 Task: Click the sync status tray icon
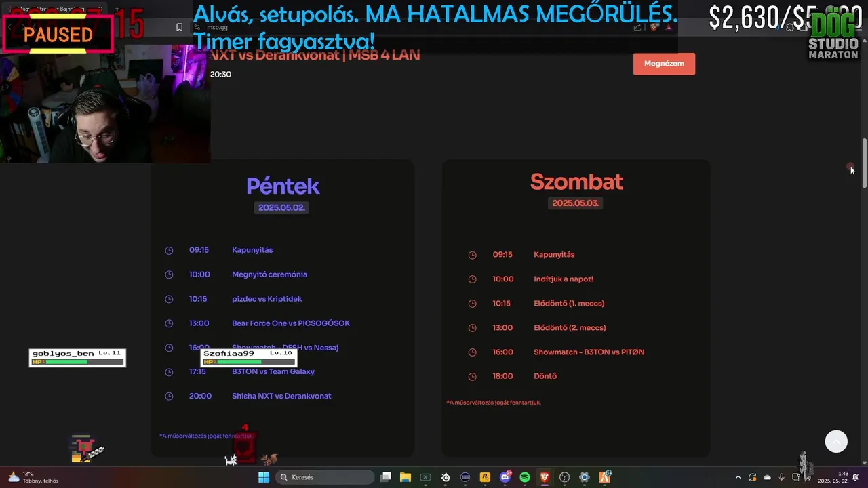[753, 477]
